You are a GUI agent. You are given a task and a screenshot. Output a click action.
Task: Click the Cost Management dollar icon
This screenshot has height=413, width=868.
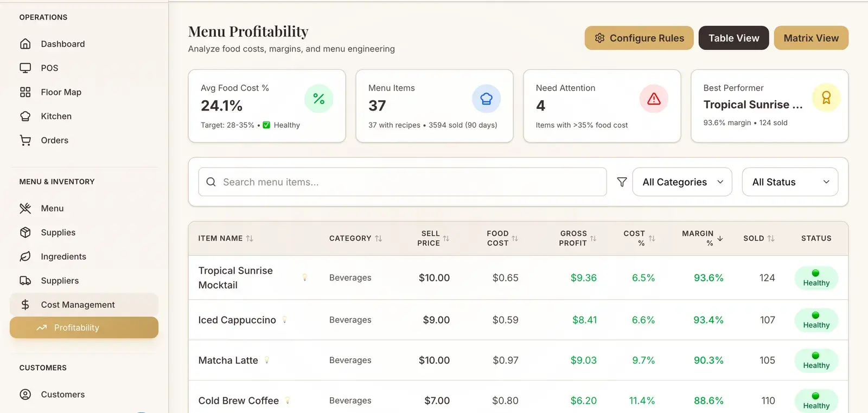coord(25,305)
